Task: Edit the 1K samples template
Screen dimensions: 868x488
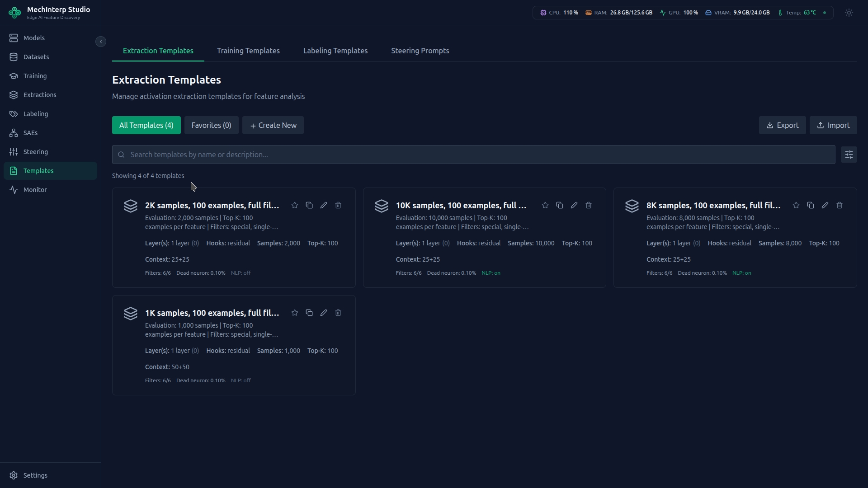Action: (324, 313)
